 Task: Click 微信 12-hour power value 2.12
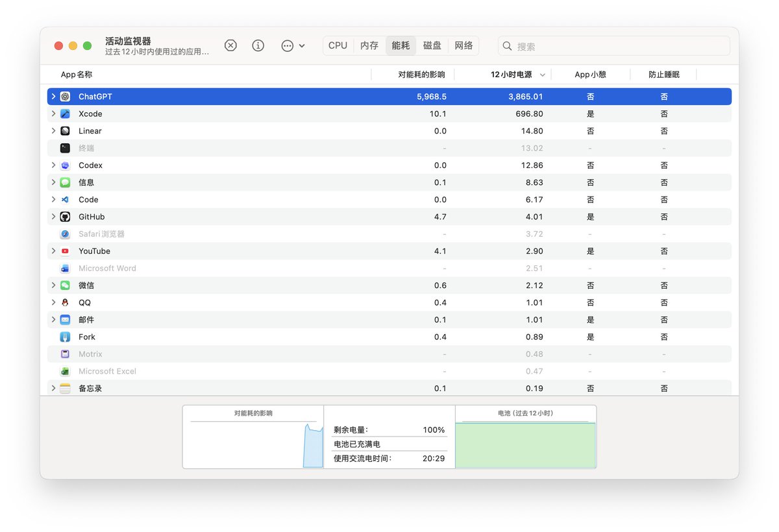click(534, 285)
